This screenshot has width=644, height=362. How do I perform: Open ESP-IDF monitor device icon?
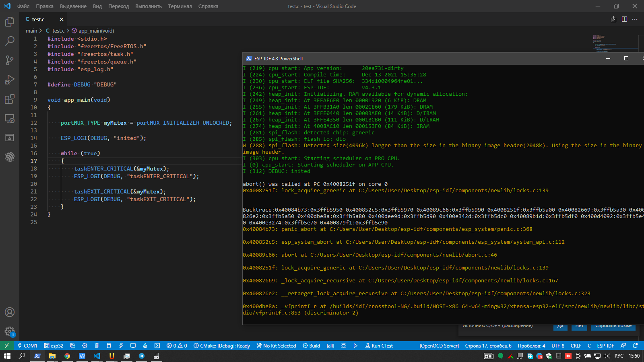133,346
